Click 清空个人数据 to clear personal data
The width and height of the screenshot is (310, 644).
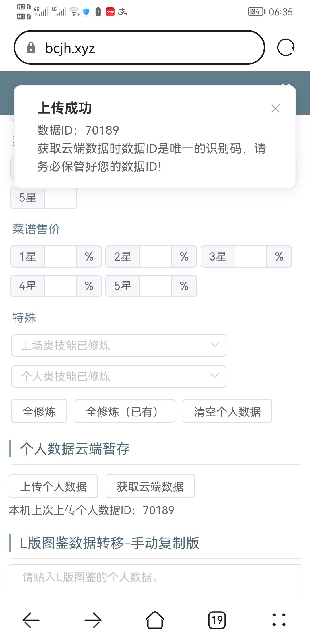coord(227,411)
